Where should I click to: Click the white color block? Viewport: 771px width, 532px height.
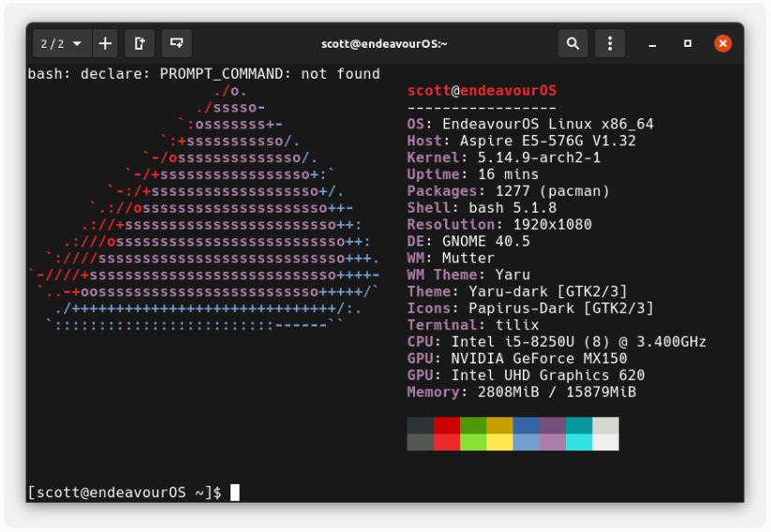coord(606,442)
